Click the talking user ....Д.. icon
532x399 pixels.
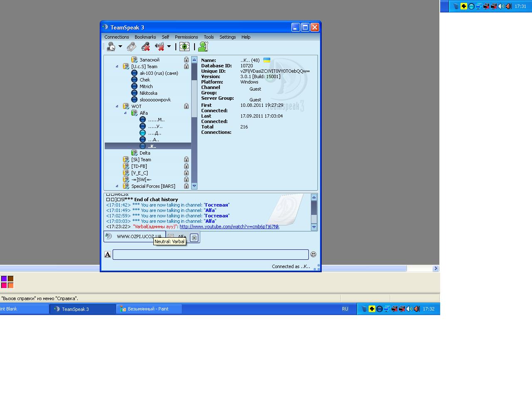coord(143,133)
